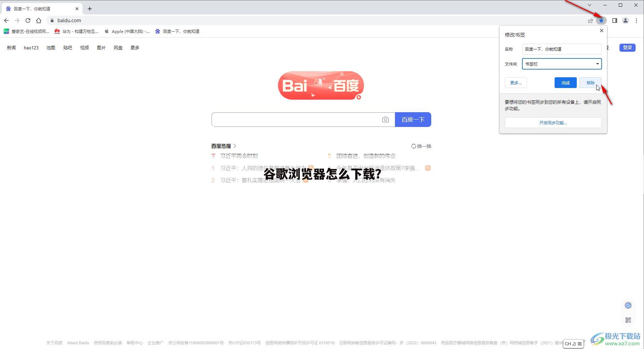
Task: Open 网盘 navigation link
Action: (x=118, y=48)
